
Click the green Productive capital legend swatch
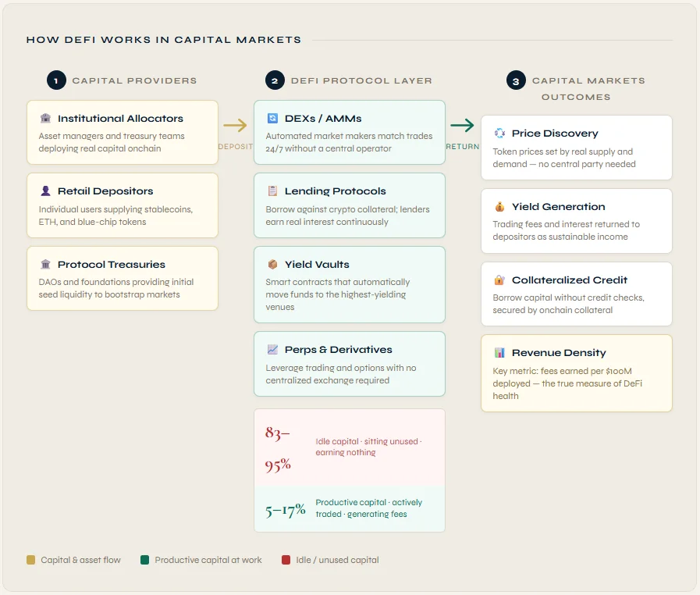click(144, 560)
